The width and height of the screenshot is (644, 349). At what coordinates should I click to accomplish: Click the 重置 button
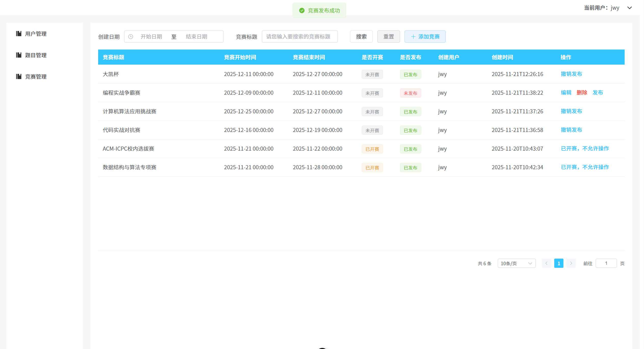pos(389,37)
